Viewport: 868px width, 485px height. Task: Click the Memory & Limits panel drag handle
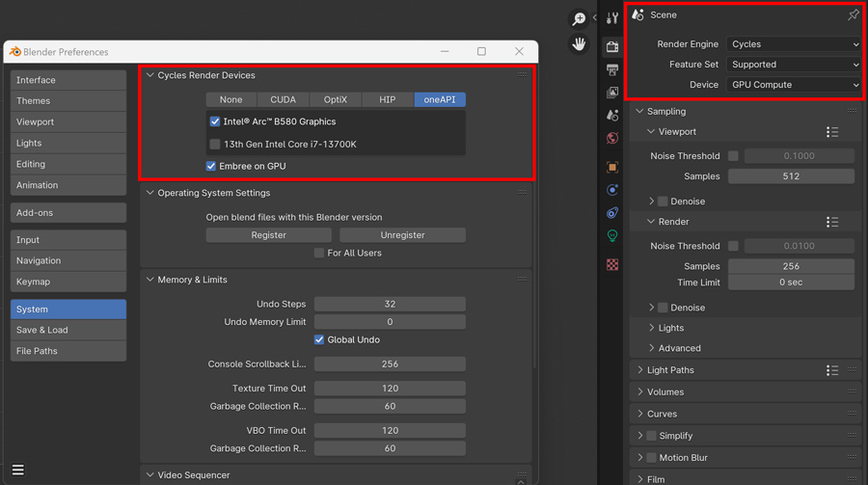coord(522,280)
